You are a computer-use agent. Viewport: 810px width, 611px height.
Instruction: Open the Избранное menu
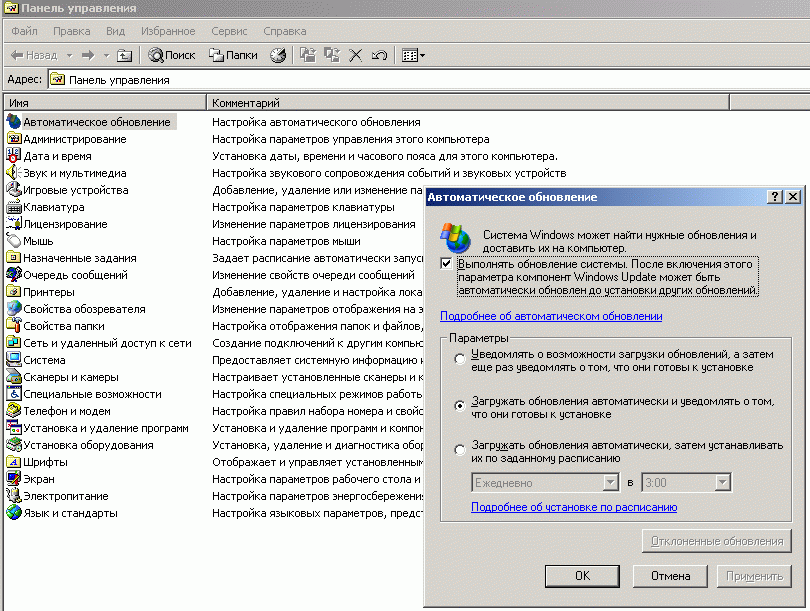click(x=168, y=31)
